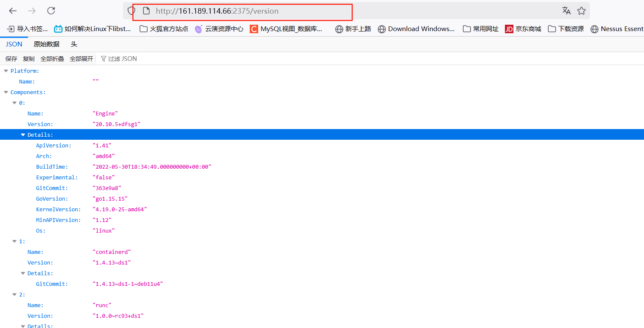The height and width of the screenshot is (328, 644).
Task: Select the "1.4.13~ds1" version value
Action: tap(112, 262)
